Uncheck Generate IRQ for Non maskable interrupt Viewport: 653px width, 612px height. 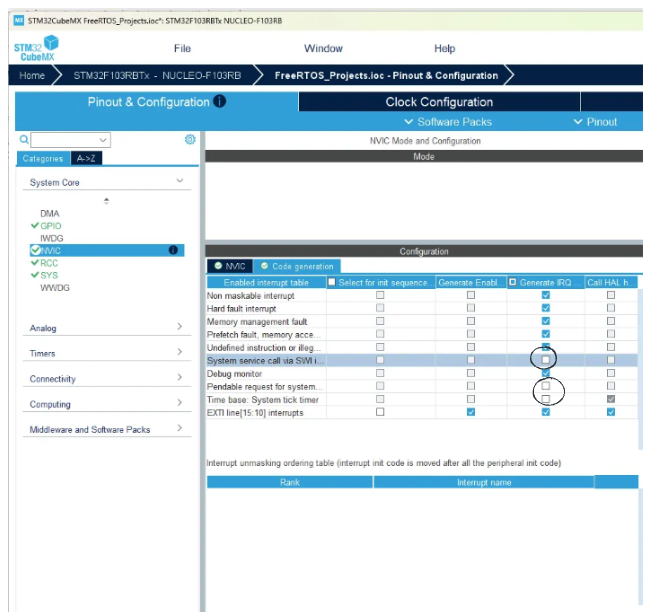coord(546,295)
